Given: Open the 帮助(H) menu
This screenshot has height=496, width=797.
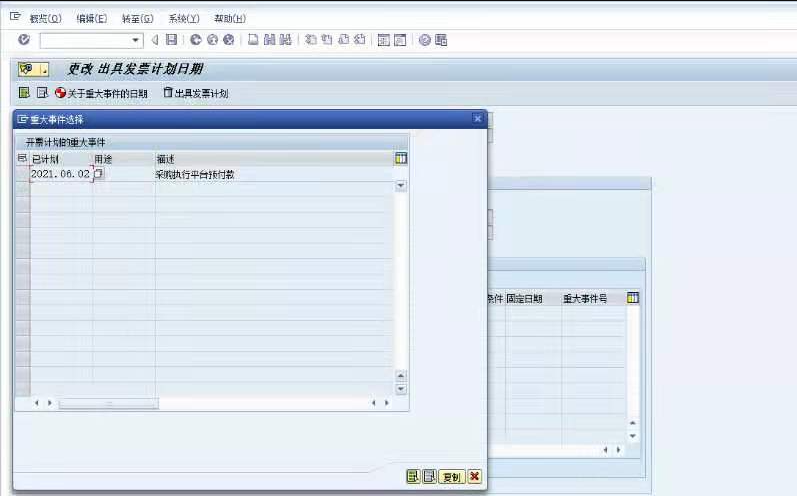Looking at the screenshot, I should pos(230,19).
